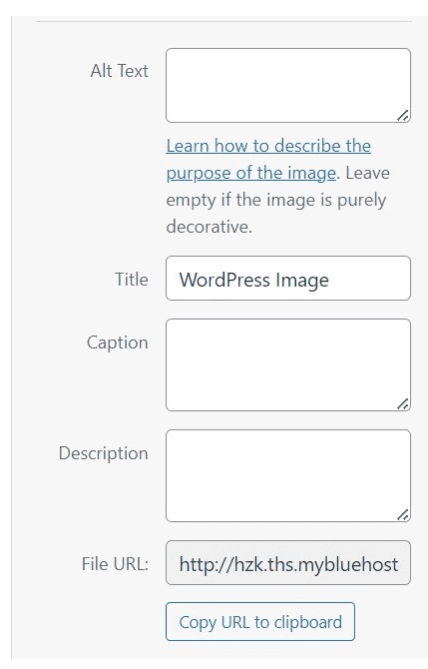This screenshot has height=669, width=428.
Task: Click the 'purely decorative' help text
Action: pos(276,213)
